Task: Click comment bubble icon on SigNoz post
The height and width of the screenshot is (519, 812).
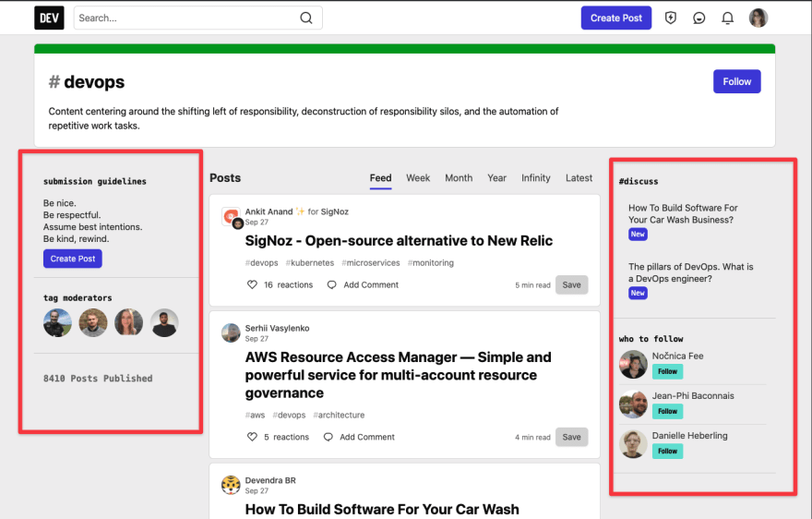Action: 332,284
